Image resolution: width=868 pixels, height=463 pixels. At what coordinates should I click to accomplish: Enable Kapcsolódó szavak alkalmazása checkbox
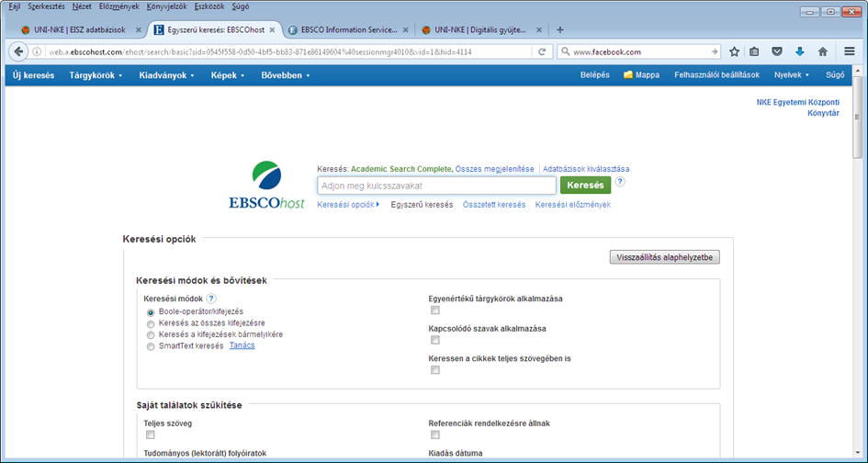(435, 340)
